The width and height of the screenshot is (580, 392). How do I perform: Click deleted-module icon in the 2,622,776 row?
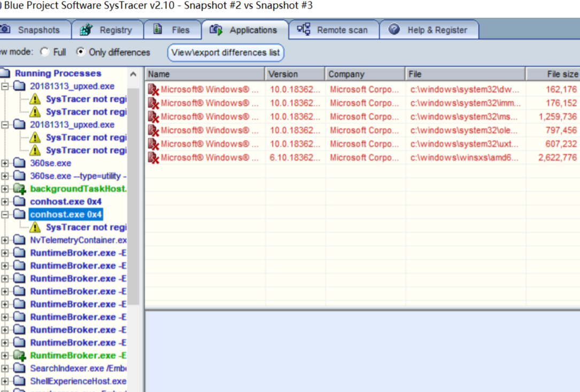153,158
